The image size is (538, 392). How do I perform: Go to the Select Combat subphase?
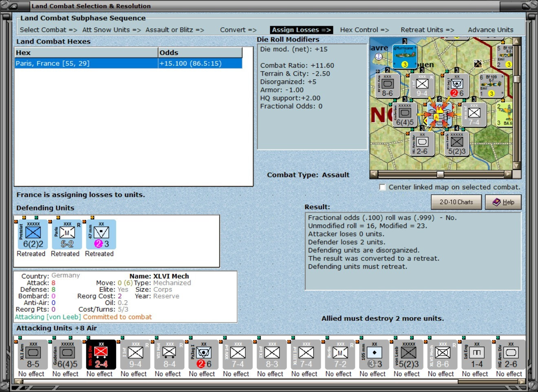tap(49, 30)
